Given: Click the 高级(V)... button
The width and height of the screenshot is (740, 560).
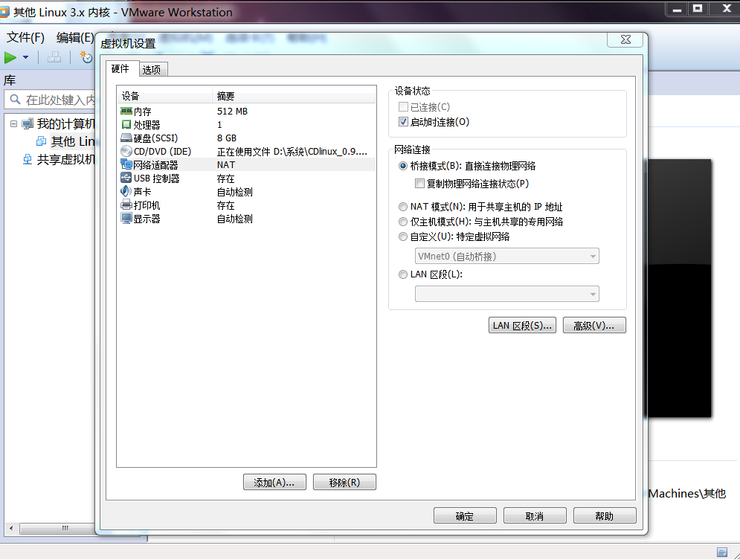Looking at the screenshot, I should click(x=594, y=325).
